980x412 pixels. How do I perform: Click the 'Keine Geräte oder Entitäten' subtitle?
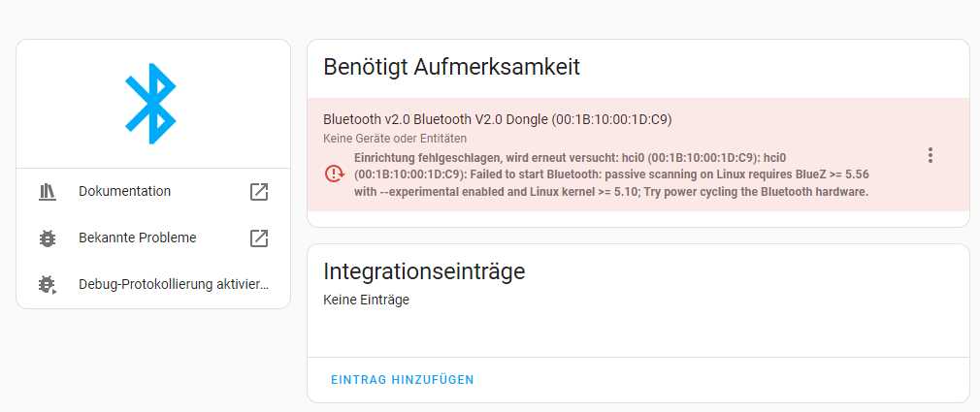click(395, 138)
